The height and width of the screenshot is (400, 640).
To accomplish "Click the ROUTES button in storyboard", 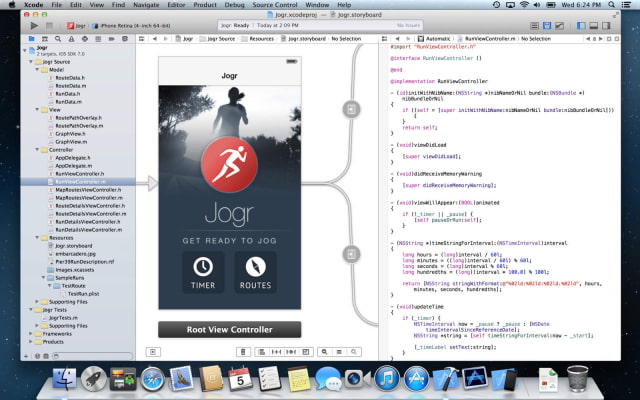I will coord(255,272).
